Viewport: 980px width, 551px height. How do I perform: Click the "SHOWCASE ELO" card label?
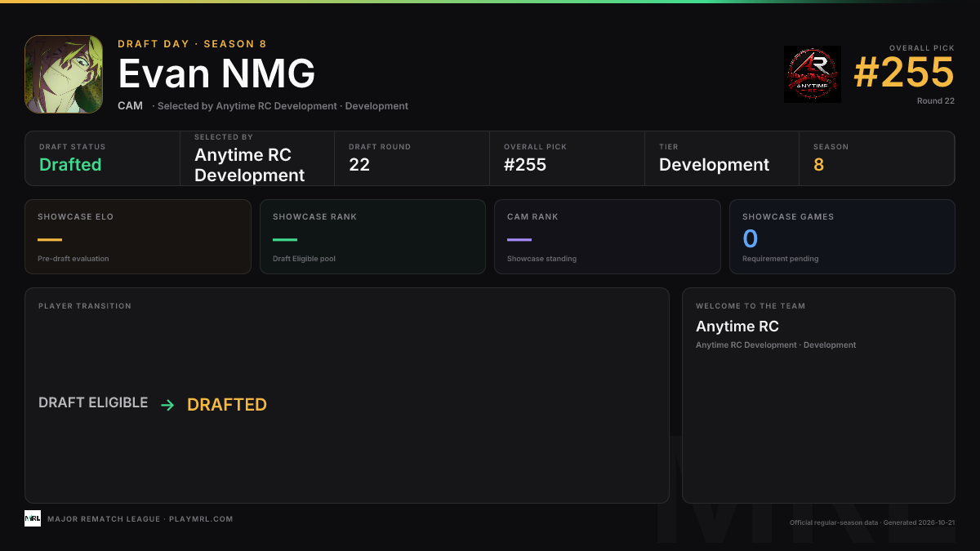(76, 217)
